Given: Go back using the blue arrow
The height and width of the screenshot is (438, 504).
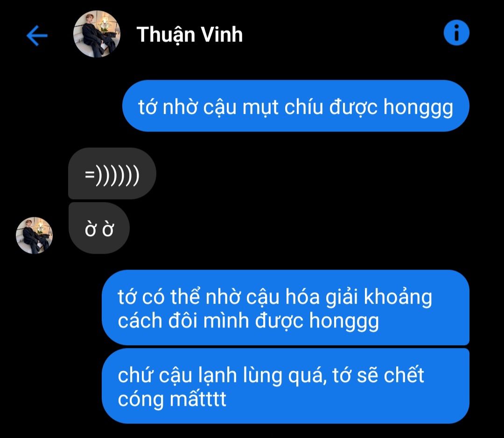Looking at the screenshot, I should pyautogui.click(x=37, y=35).
